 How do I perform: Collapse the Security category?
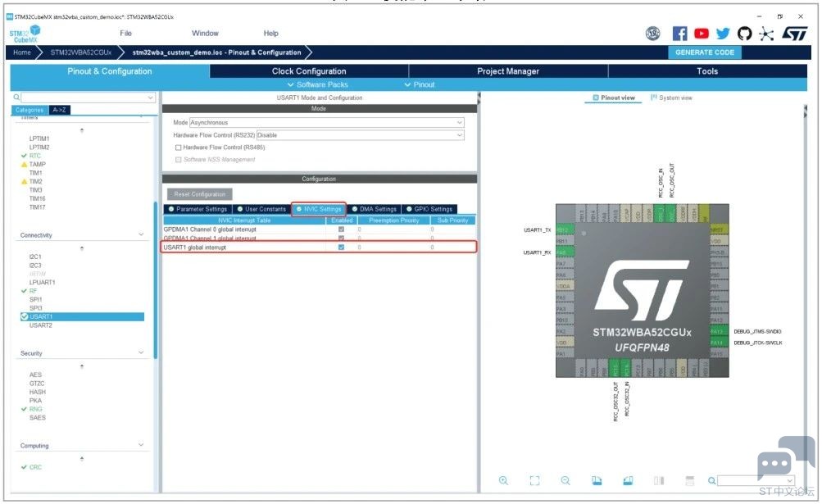pyautogui.click(x=140, y=352)
